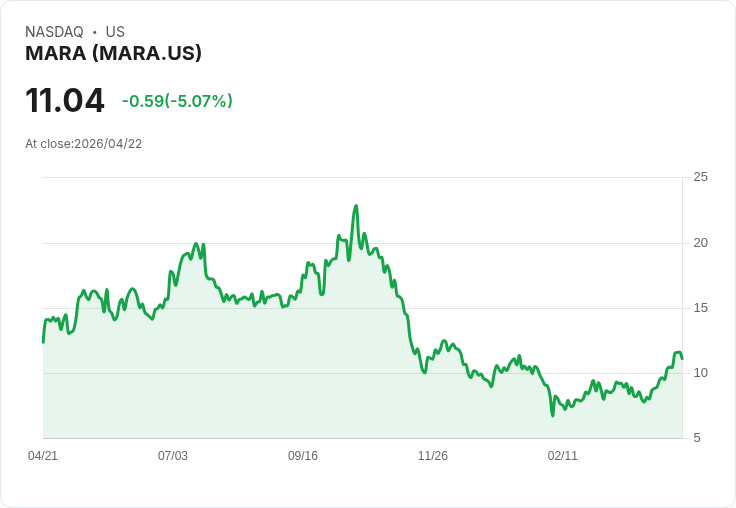
Task: Click the highest peak of the price line
Action: (x=356, y=206)
